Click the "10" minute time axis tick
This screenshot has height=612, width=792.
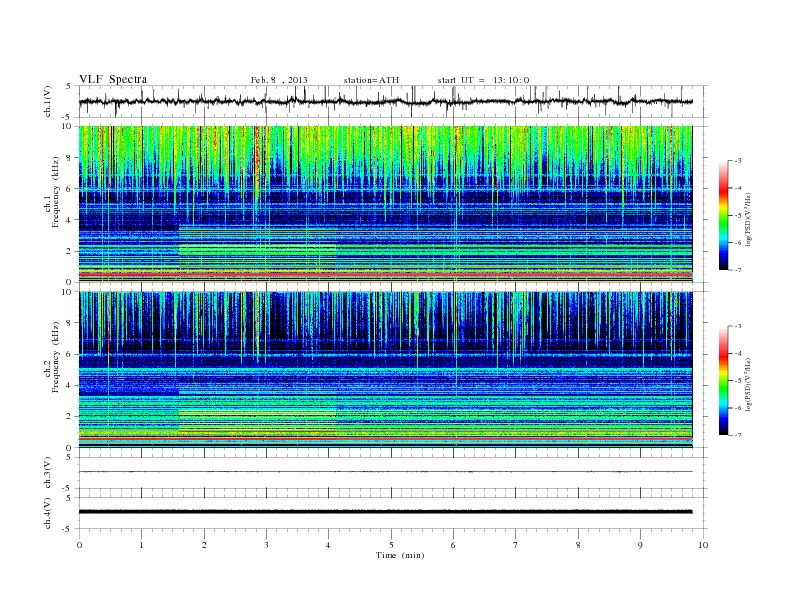point(703,545)
